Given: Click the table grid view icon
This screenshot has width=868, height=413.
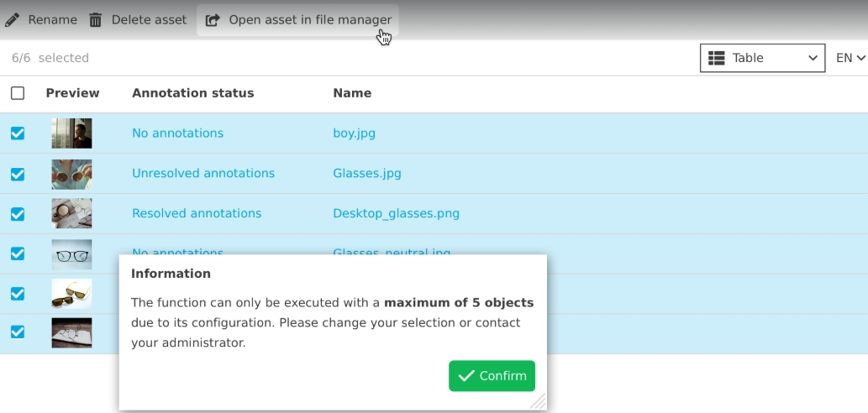Looking at the screenshot, I should coord(717,58).
